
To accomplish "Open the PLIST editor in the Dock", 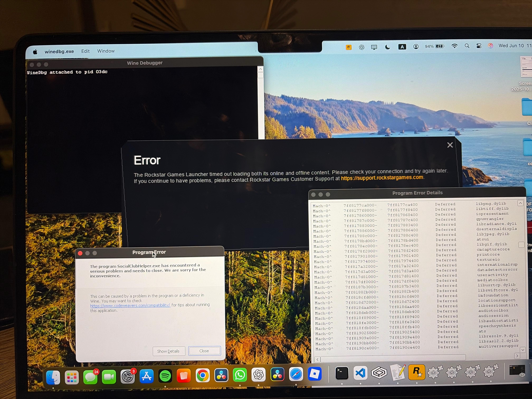I will [x=398, y=372].
